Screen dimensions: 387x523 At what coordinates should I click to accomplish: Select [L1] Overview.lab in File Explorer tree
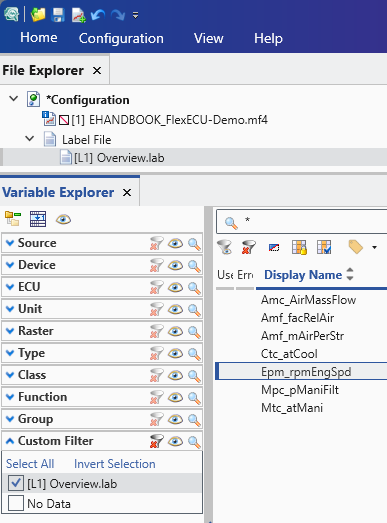119,158
